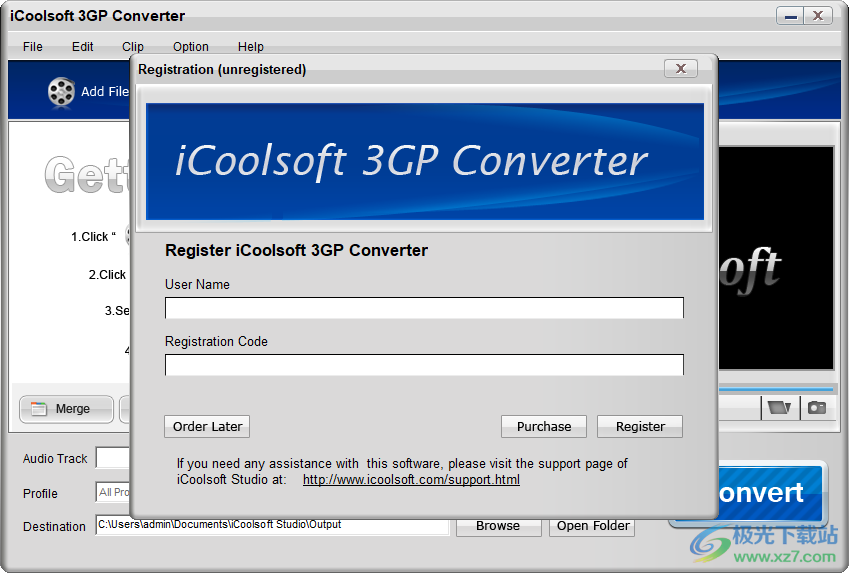Close the Registration dialog

(681, 69)
